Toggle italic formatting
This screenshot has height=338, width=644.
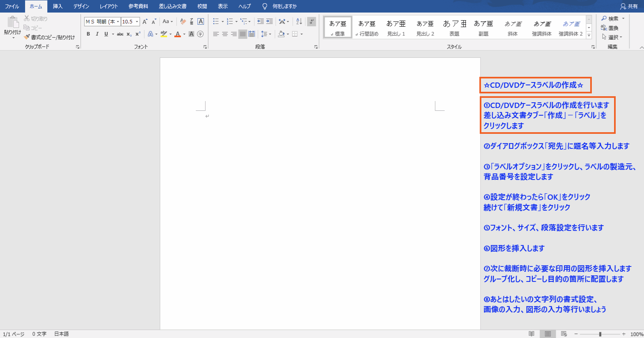click(97, 34)
